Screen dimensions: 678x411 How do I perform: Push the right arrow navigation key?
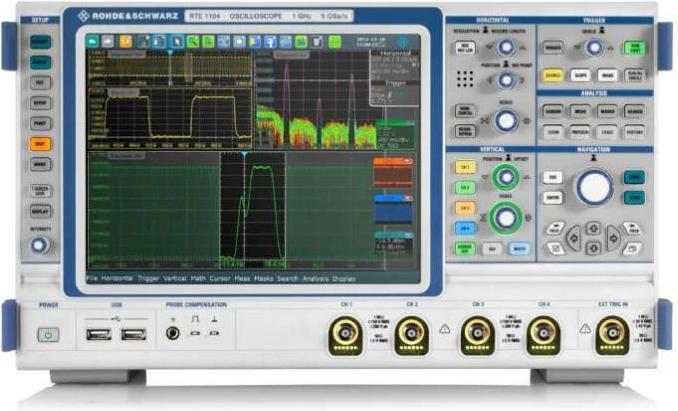613,238
